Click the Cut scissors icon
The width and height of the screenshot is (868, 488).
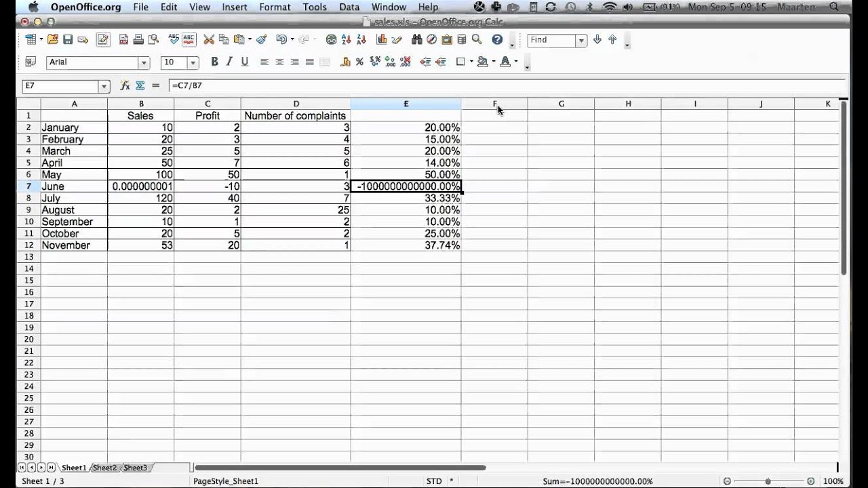coord(209,40)
